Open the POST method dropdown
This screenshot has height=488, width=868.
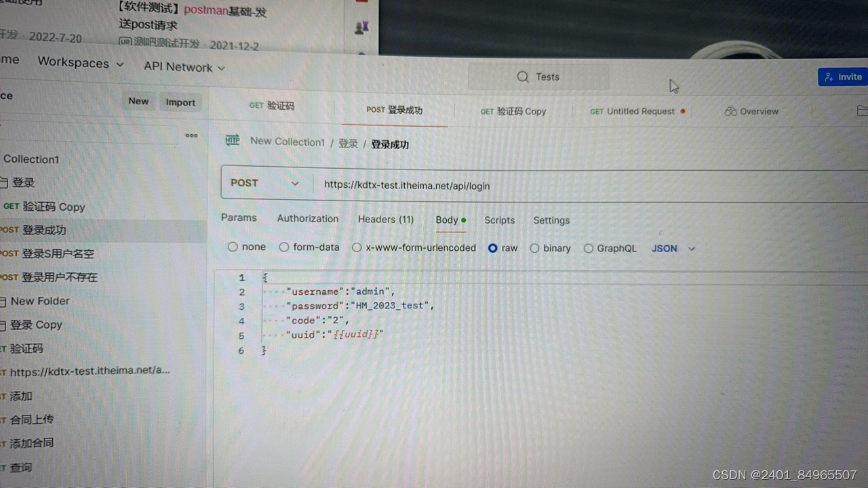coord(265,183)
